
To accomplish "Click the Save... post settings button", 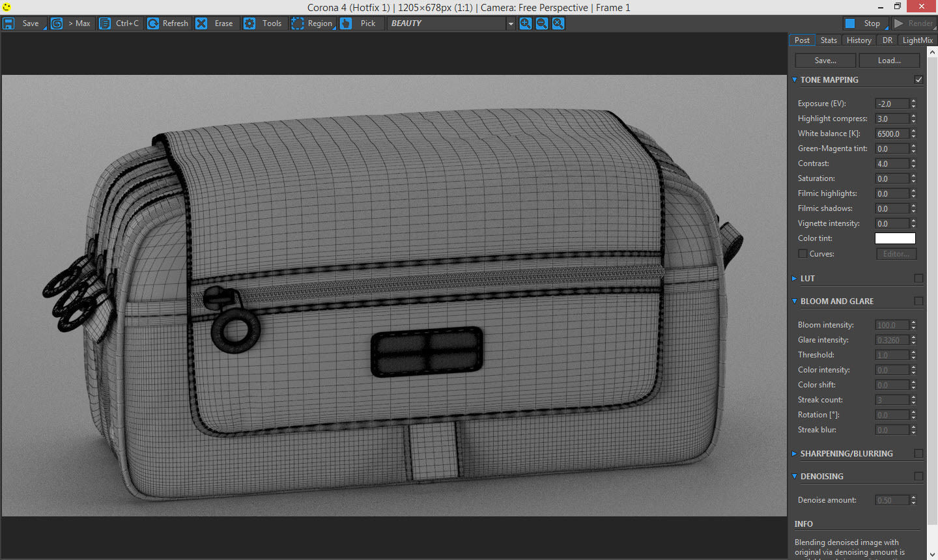I will coord(825,61).
